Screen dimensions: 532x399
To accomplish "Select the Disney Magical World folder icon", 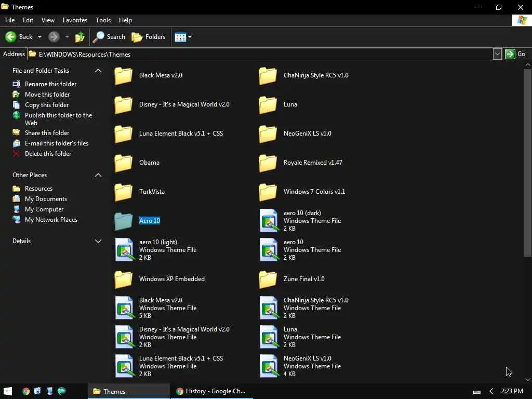I will [123, 105].
